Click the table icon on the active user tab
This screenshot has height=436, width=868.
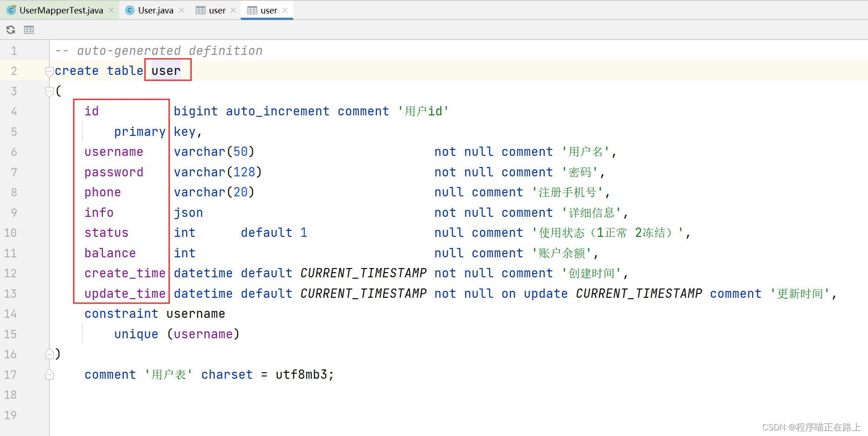pos(252,10)
